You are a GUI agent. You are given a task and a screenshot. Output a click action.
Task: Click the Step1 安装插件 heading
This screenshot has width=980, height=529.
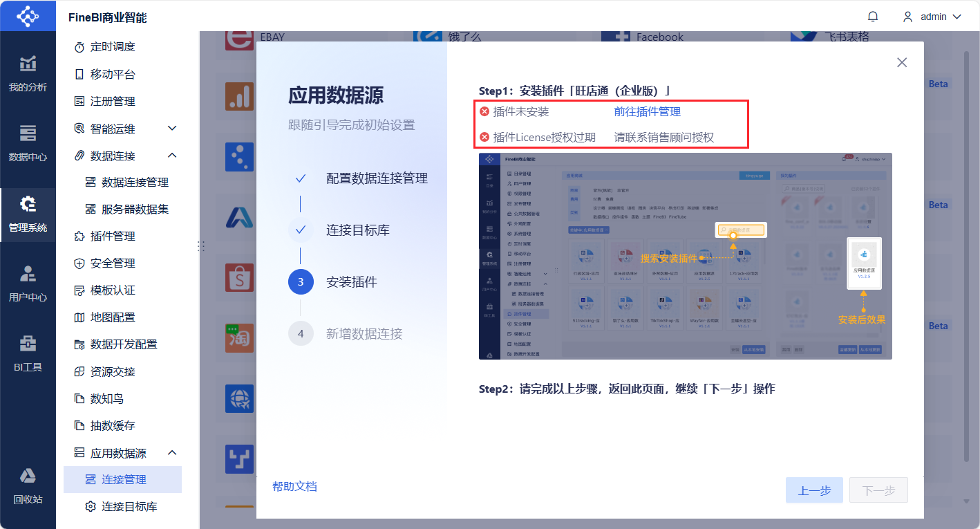(x=575, y=91)
